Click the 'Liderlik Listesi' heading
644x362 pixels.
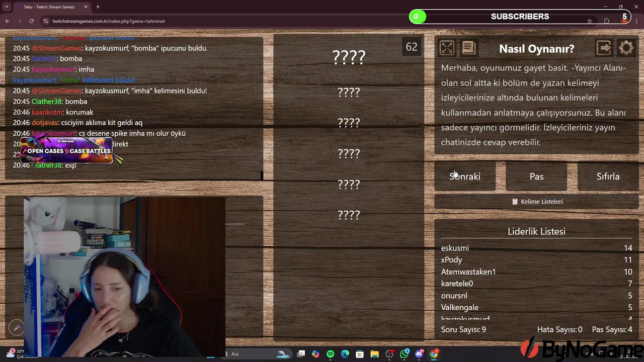click(536, 231)
